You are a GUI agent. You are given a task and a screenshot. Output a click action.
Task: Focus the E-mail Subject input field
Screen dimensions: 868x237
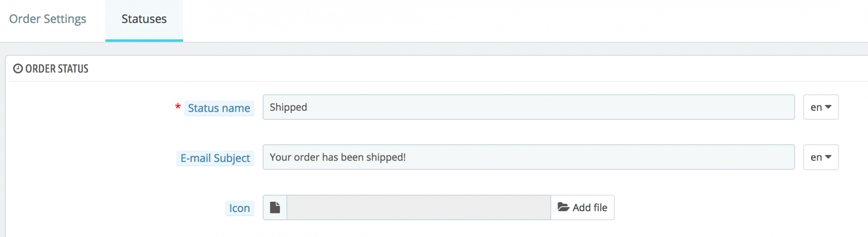[528, 157]
